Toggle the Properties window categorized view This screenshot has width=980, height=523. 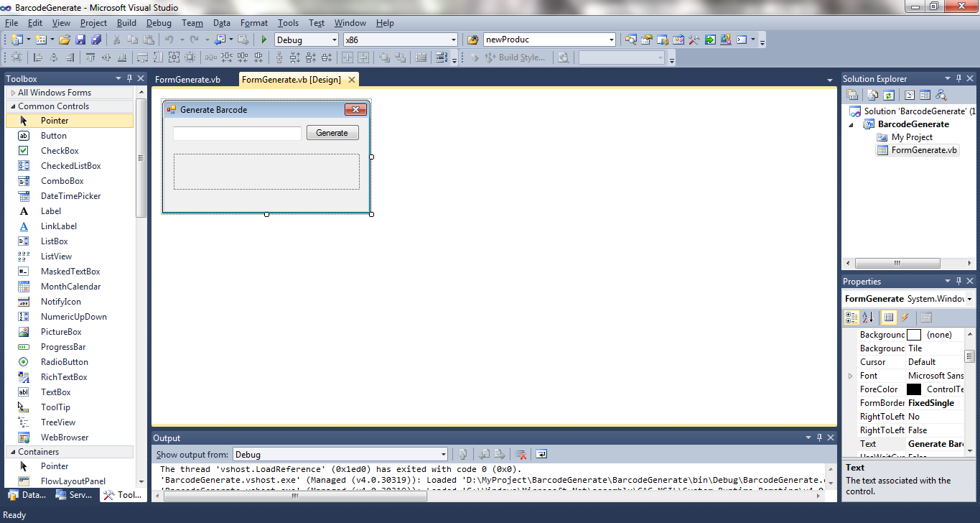coord(851,317)
